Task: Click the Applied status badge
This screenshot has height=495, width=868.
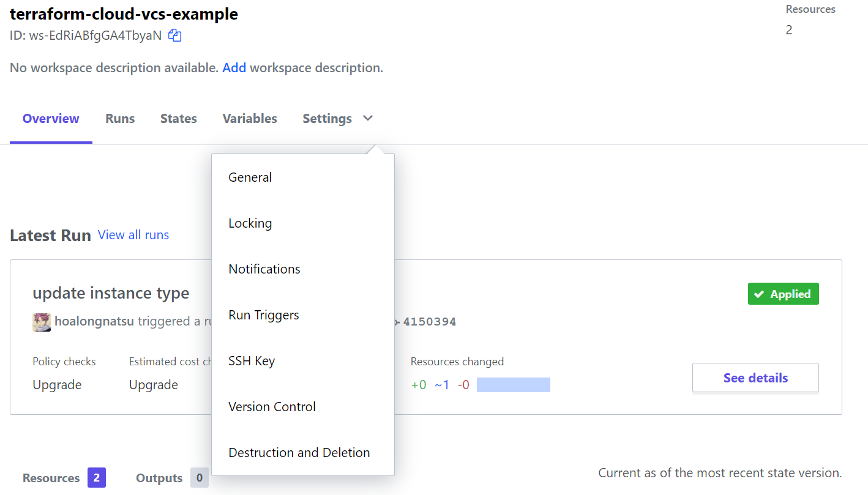Action: coord(783,294)
